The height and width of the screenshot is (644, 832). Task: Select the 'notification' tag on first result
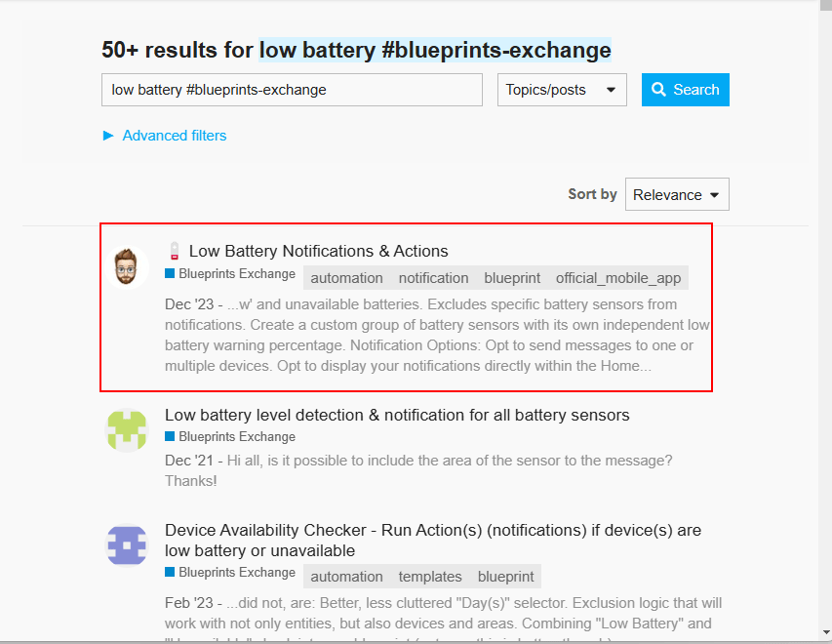pos(433,278)
